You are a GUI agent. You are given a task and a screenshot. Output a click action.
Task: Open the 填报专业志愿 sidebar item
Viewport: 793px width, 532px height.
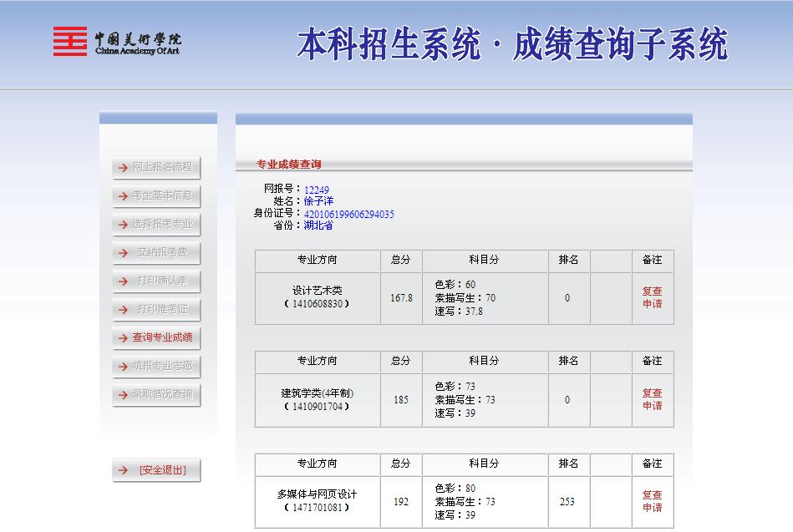point(156,366)
